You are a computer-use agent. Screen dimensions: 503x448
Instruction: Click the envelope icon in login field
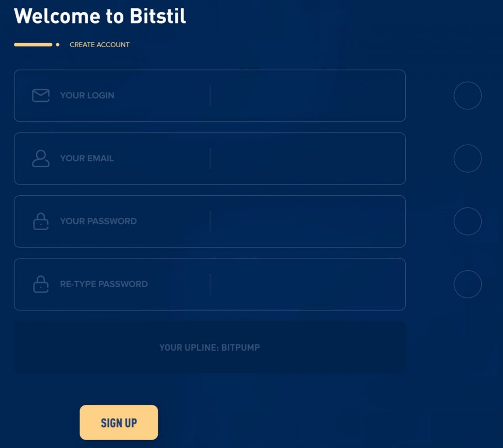pyautogui.click(x=41, y=96)
